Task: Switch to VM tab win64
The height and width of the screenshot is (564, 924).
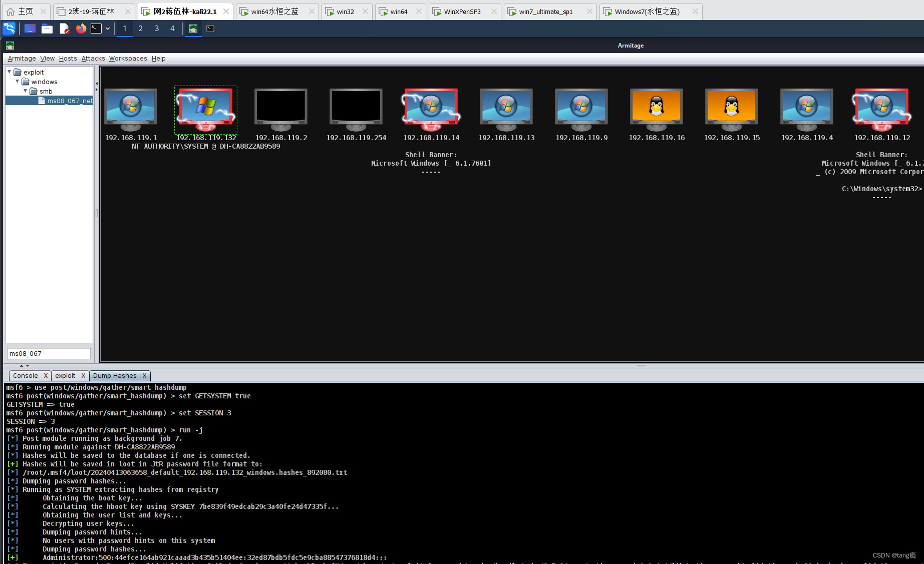Action: [399, 11]
